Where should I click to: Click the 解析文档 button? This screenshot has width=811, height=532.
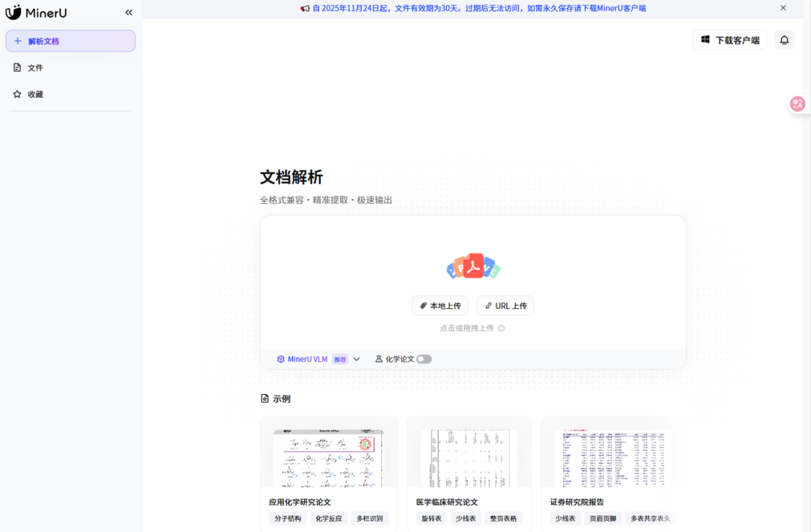tap(71, 41)
